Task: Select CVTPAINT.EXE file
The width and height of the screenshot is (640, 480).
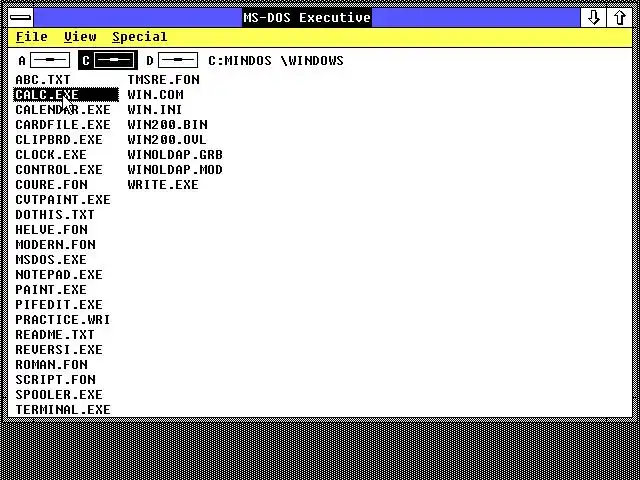Action: (63, 200)
